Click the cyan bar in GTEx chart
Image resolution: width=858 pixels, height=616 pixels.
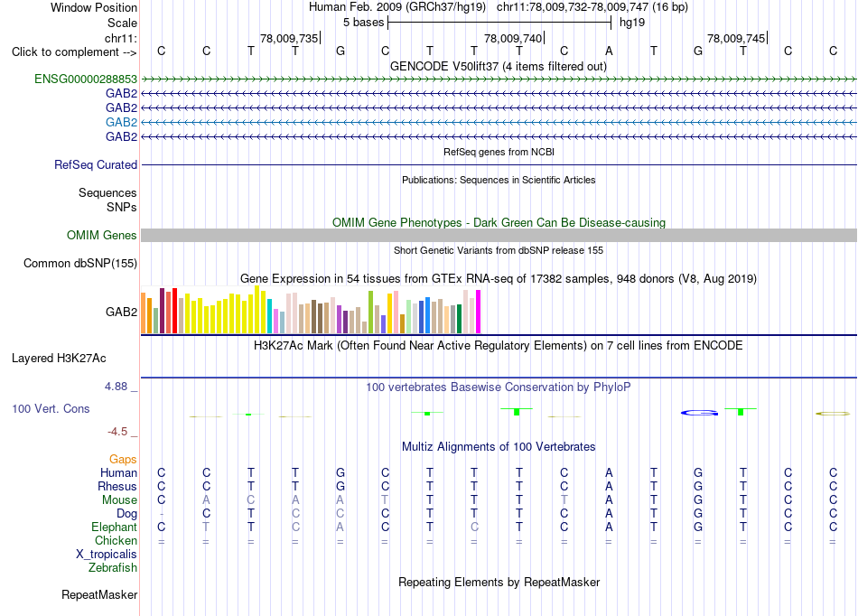click(x=270, y=316)
